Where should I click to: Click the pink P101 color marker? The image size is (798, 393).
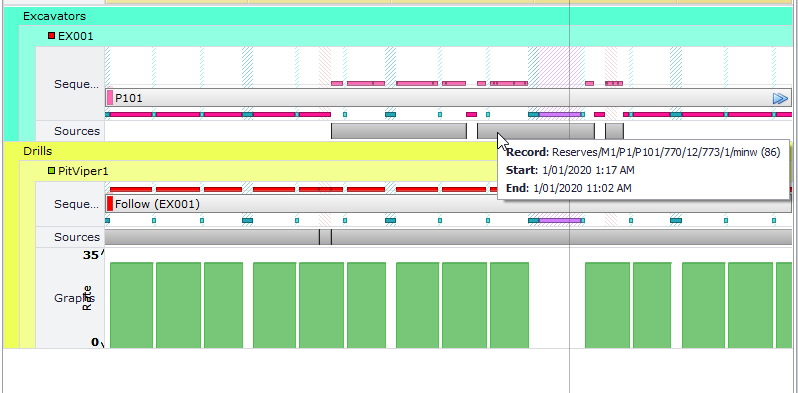click(110, 98)
